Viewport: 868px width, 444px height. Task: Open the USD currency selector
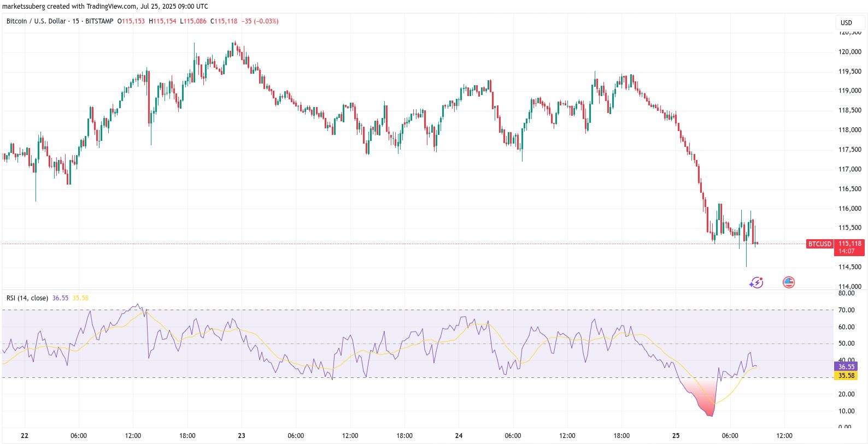pyautogui.click(x=846, y=22)
